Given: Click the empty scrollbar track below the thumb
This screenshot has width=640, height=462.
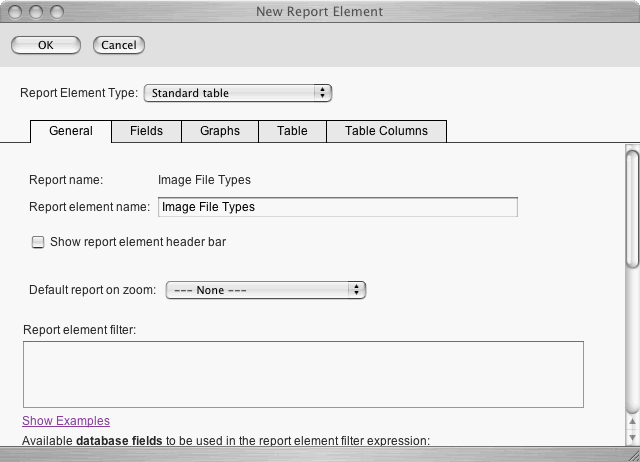Looking at the screenshot, I should pos(632,340).
